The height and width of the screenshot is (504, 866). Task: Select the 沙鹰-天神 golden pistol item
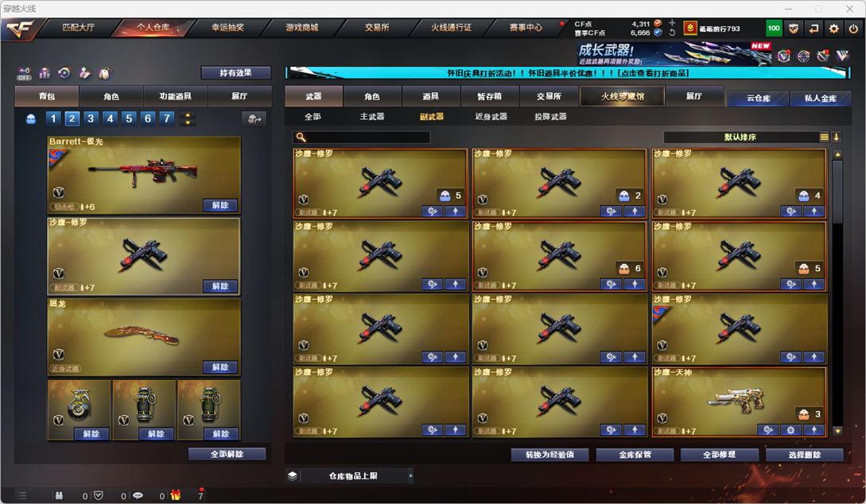739,402
